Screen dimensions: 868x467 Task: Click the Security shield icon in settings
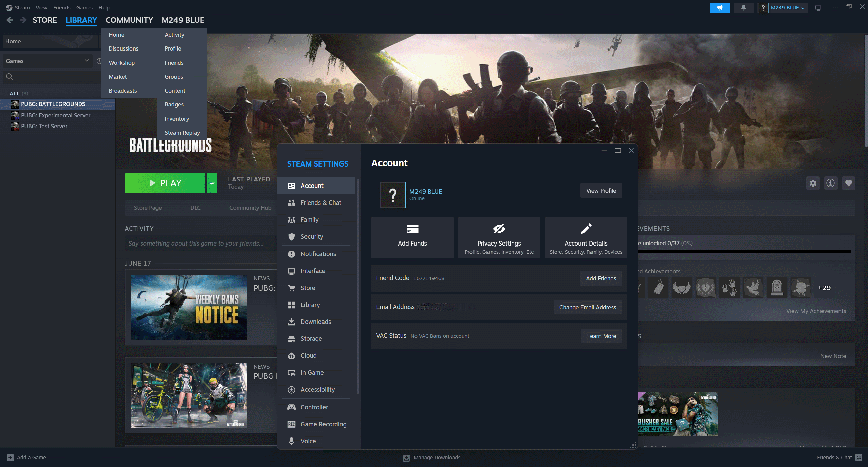click(x=291, y=237)
